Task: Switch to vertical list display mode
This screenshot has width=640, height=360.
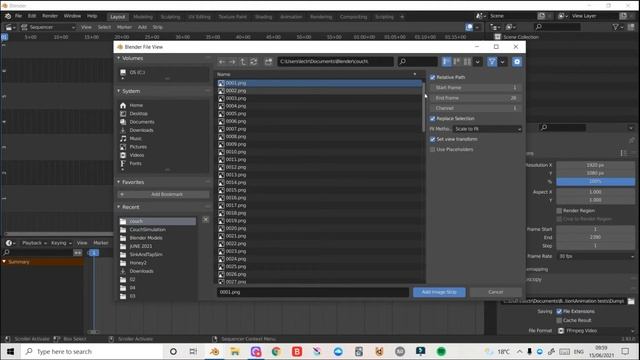Action: [x=446, y=62]
